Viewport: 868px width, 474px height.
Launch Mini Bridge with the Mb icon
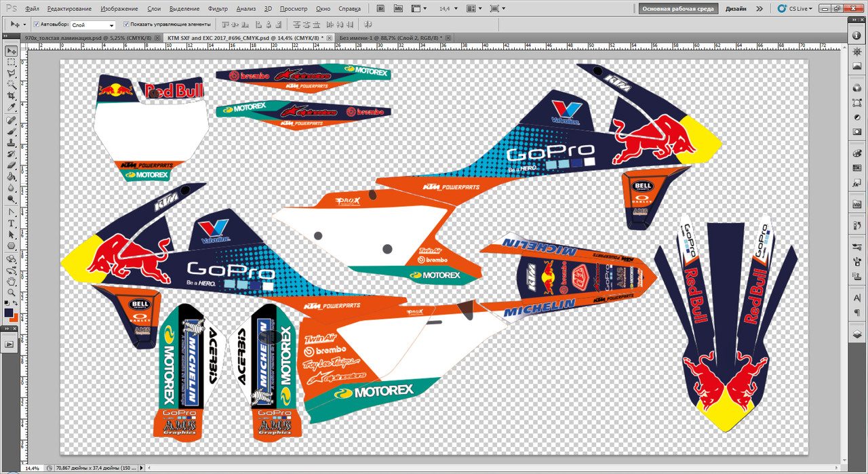coord(398,9)
